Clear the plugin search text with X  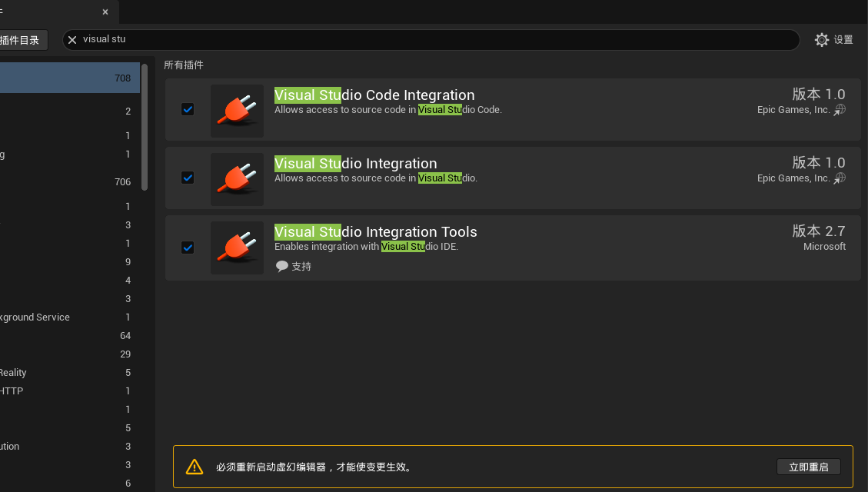[x=72, y=40]
